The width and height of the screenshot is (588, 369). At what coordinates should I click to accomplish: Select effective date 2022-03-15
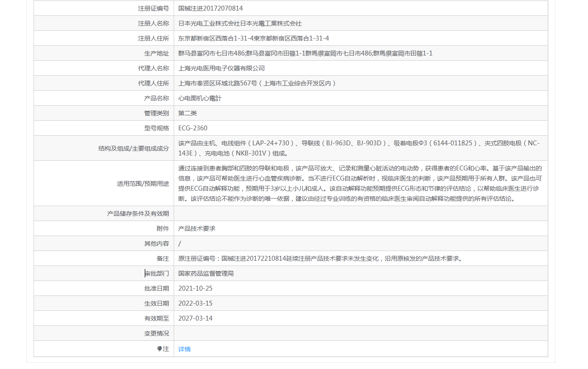tap(195, 303)
